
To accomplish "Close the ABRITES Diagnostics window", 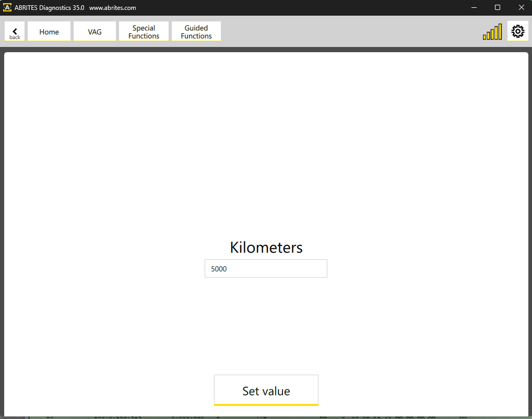I will [521, 7].
